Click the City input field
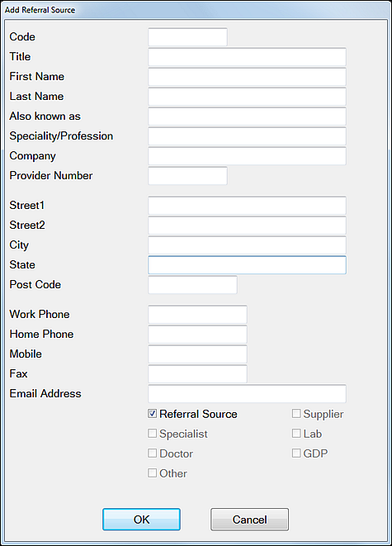The image size is (392, 546). (x=247, y=245)
